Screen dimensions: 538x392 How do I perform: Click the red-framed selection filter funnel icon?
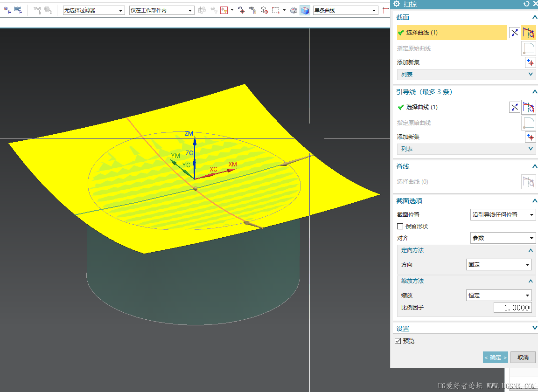[x=224, y=10]
